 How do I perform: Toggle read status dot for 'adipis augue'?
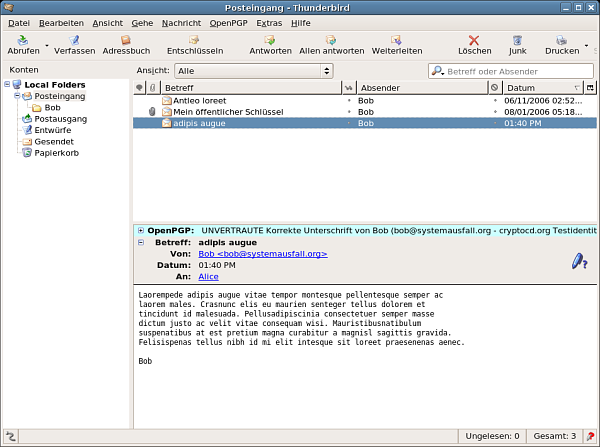pyautogui.click(x=349, y=123)
